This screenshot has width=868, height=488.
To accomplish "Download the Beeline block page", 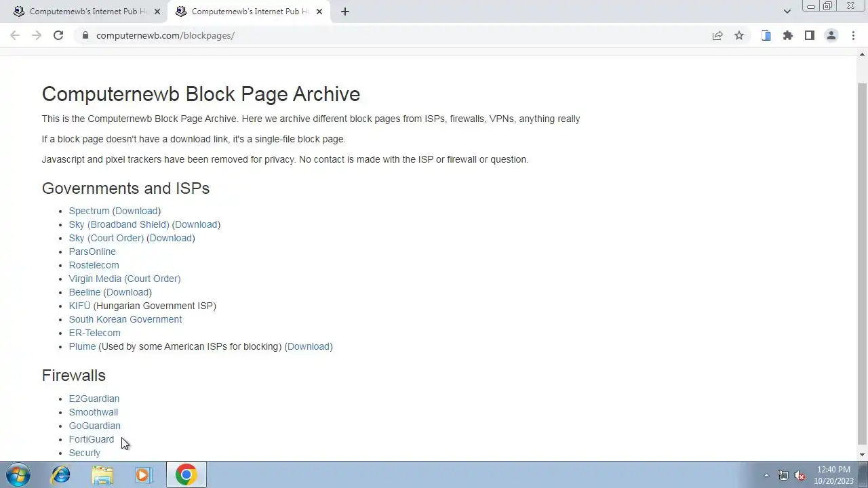I will coord(127,292).
